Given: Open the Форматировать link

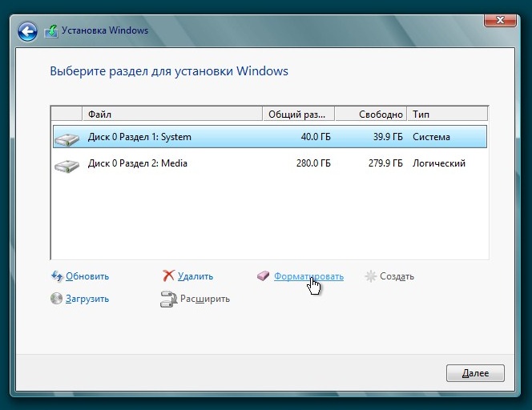Looking at the screenshot, I should pyautogui.click(x=308, y=276).
